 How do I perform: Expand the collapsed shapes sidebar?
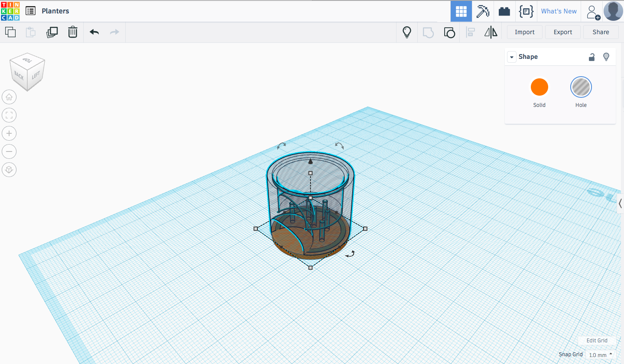click(x=621, y=203)
